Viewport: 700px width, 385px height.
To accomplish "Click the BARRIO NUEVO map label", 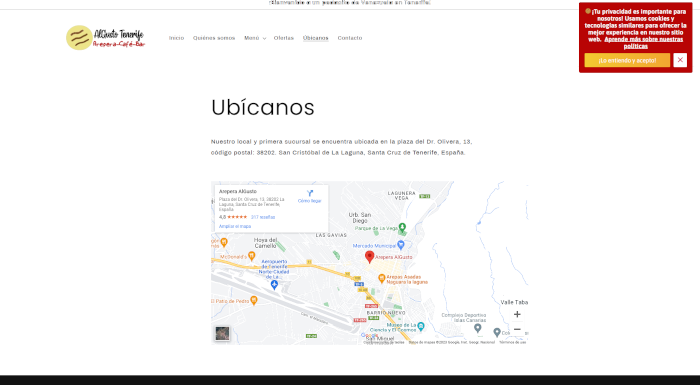I will [x=386, y=313].
